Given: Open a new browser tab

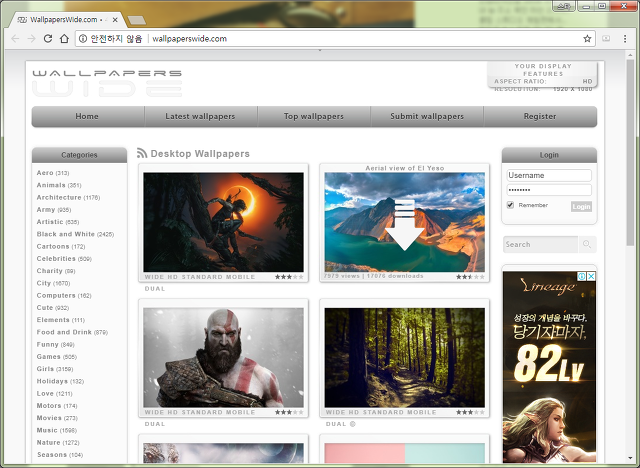Looking at the screenshot, I should click(x=136, y=20).
